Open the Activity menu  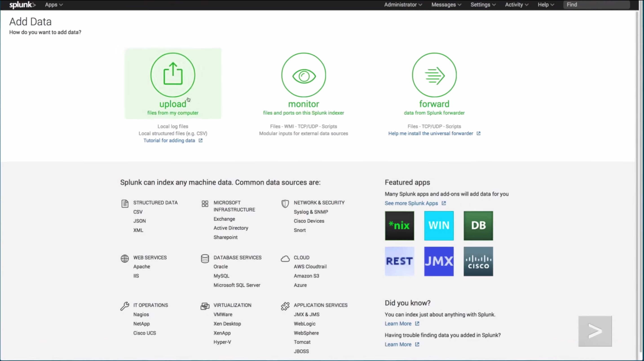tap(516, 5)
